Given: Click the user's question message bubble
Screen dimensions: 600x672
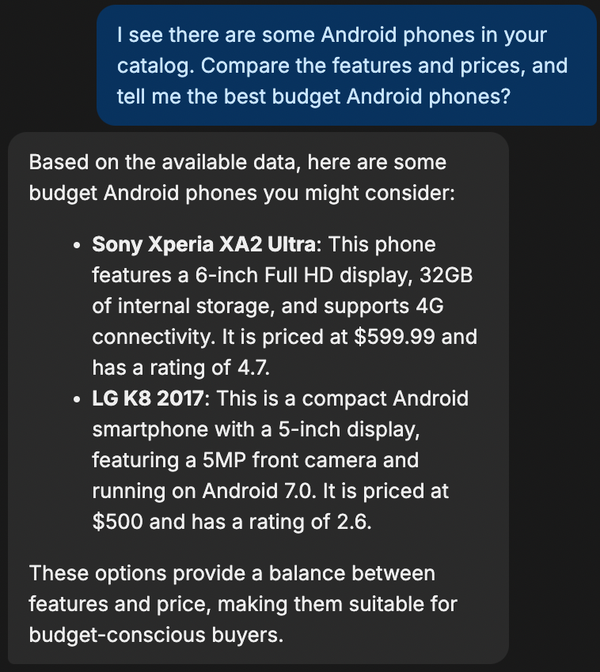Looking at the screenshot, I should tap(346, 66).
